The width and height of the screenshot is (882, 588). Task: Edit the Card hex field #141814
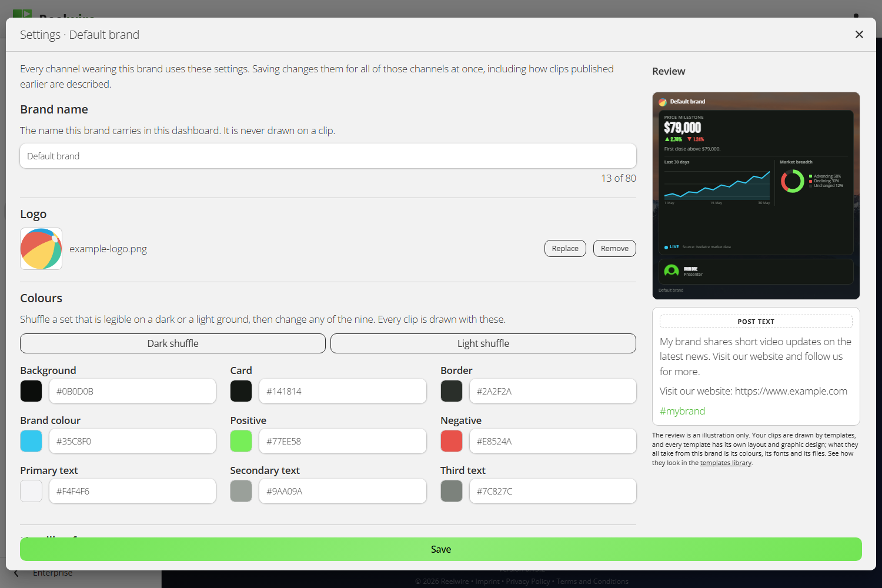[343, 391]
